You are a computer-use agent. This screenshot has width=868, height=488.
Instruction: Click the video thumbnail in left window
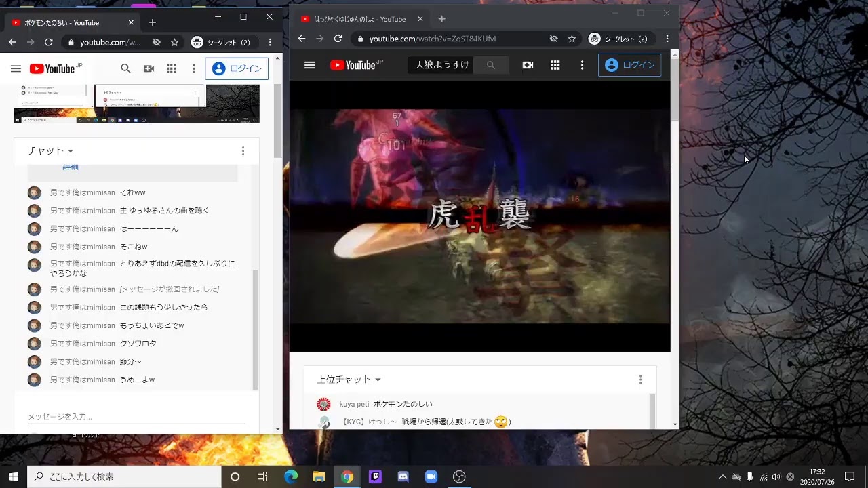coord(136,104)
